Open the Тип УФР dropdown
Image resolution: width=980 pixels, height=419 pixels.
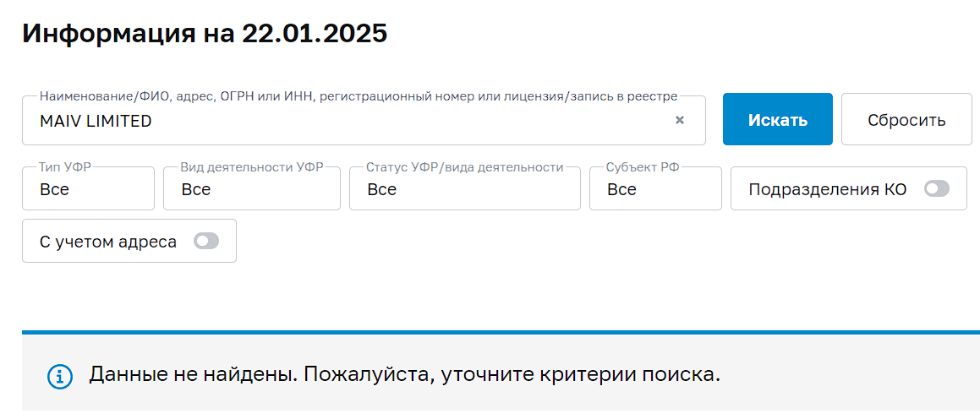89,189
